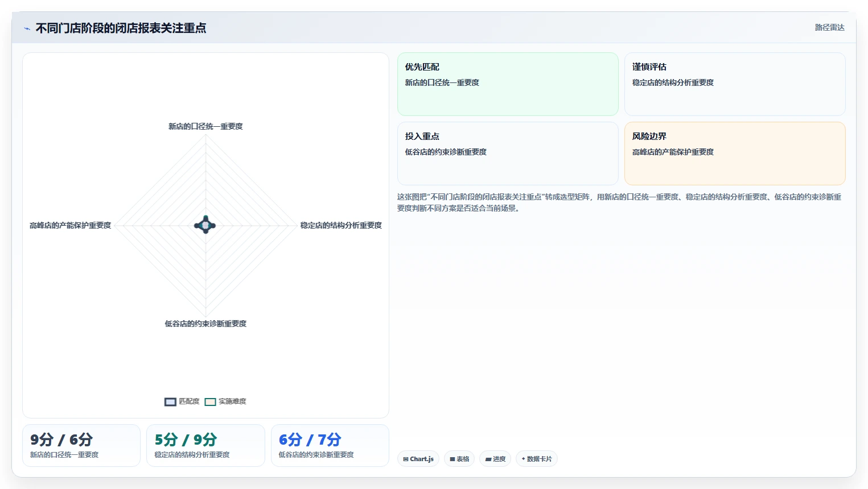The width and height of the screenshot is (868, 489).
Task: Click the 实施难度 legend color box
Action: 210,402
